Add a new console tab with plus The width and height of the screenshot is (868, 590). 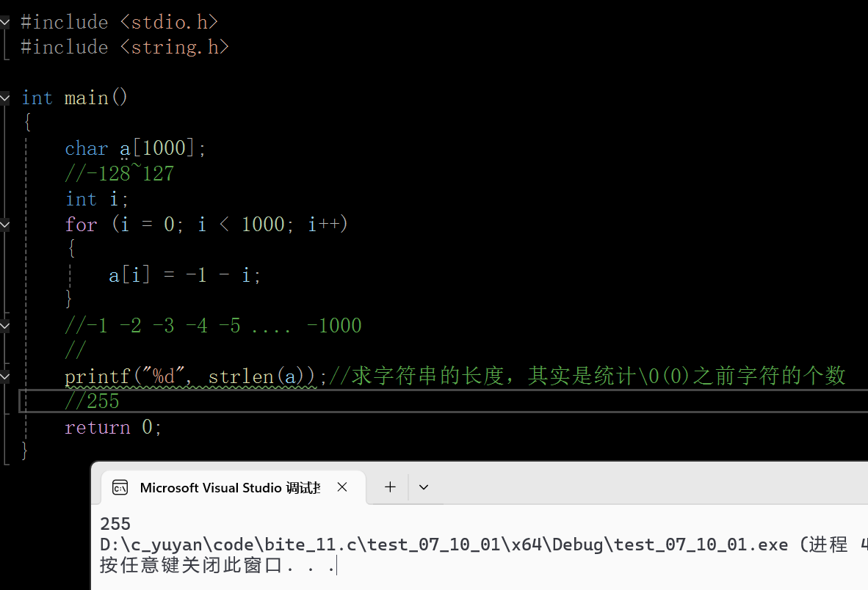coord(390,487)
